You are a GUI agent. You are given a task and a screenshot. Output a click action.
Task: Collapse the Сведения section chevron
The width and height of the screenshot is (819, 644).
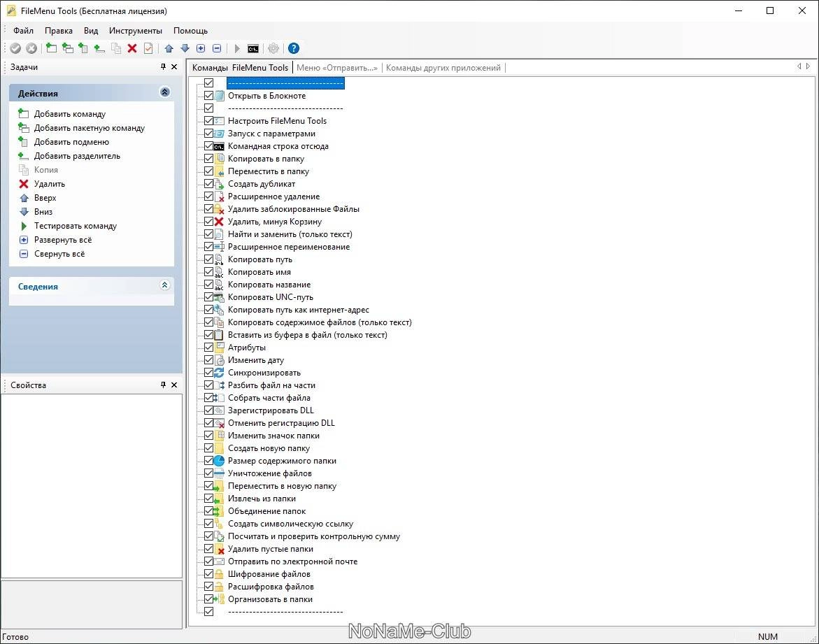(x=164, y=285)
